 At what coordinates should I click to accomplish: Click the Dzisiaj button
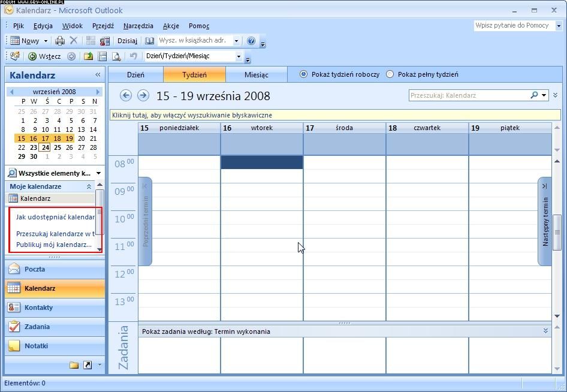[x=127, y=41]
